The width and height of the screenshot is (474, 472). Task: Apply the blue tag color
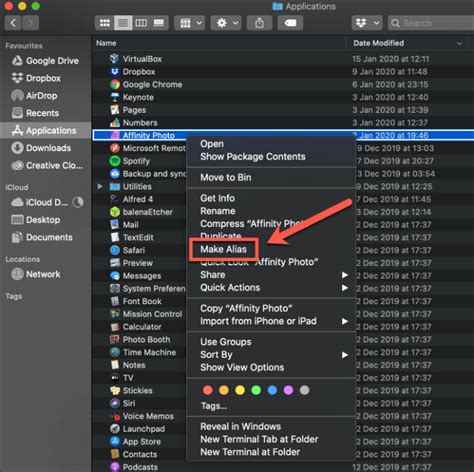click(272, 390)
